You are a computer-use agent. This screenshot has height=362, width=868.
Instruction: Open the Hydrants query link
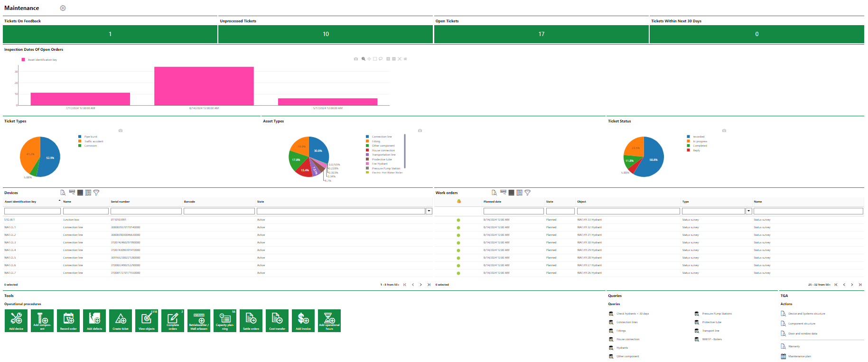click(x=622, y=348)
